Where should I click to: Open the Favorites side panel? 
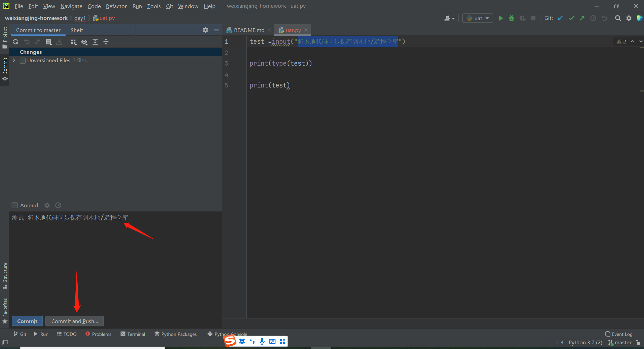click(x=5, y=311)
